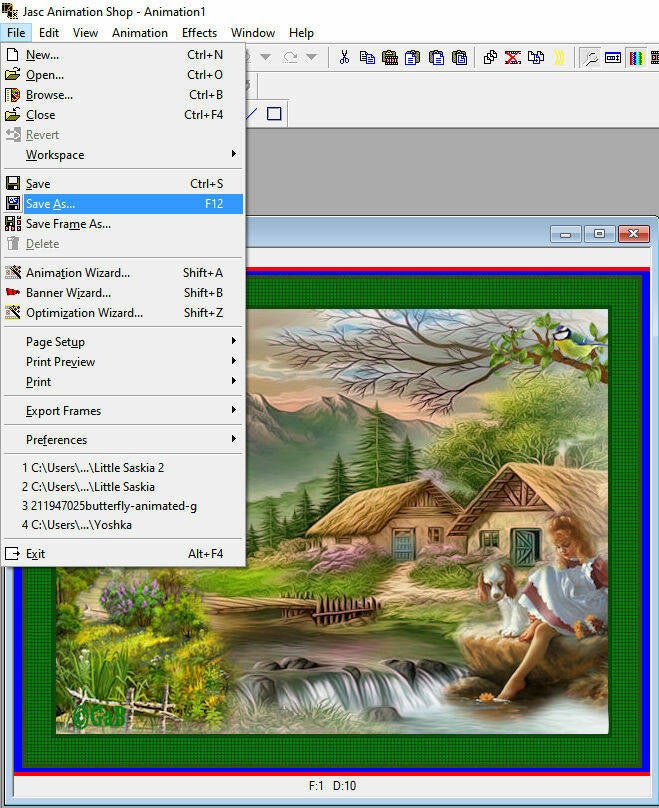Viewport: 659px width, 808px height.
Task: Maximize the Animation1 child window
Action: pyautogui.click(x=599, y=234)
